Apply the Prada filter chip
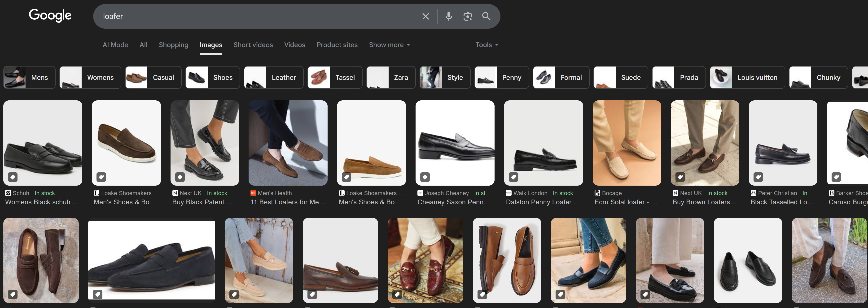 679,78
